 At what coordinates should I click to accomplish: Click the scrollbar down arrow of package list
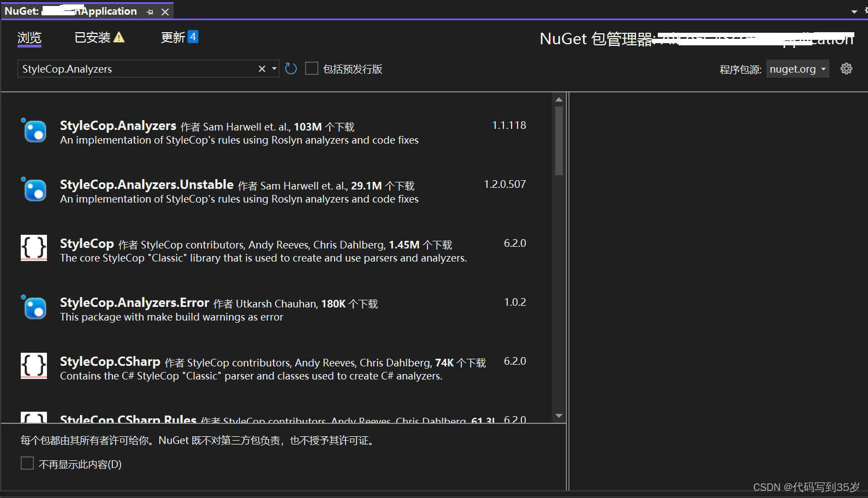tap(558, 416)
